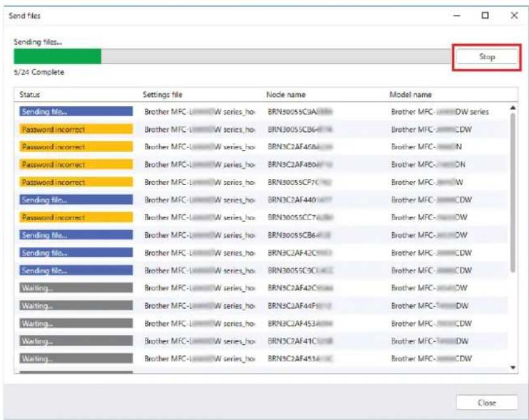Click Password incorrect status for BRN3C2AF468A
529x420 pixels.
76,147
